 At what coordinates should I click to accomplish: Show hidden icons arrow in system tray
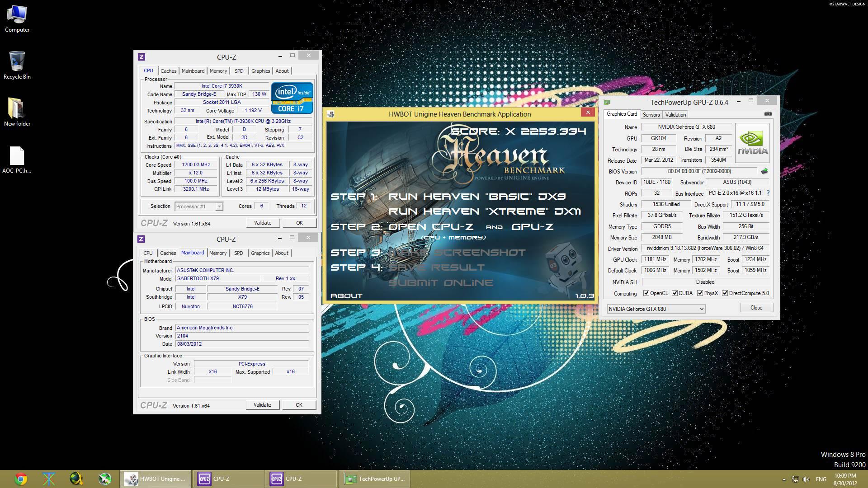pyautogui.click(x=784, y=479)
